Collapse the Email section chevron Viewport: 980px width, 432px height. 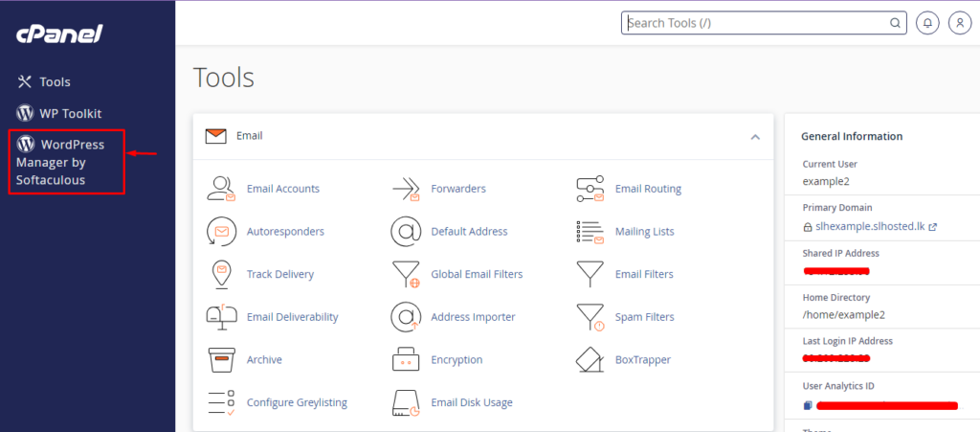click(x=755, y=137)
